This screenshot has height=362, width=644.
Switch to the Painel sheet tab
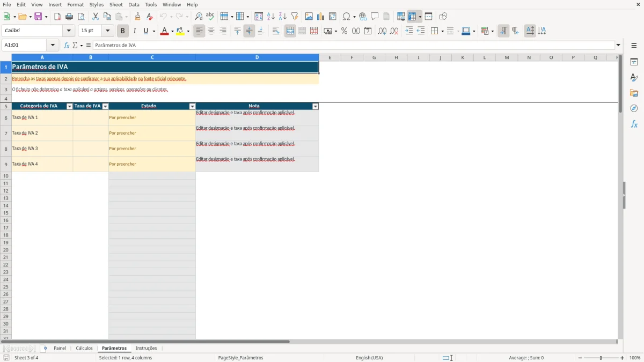(x=60, y=349)
